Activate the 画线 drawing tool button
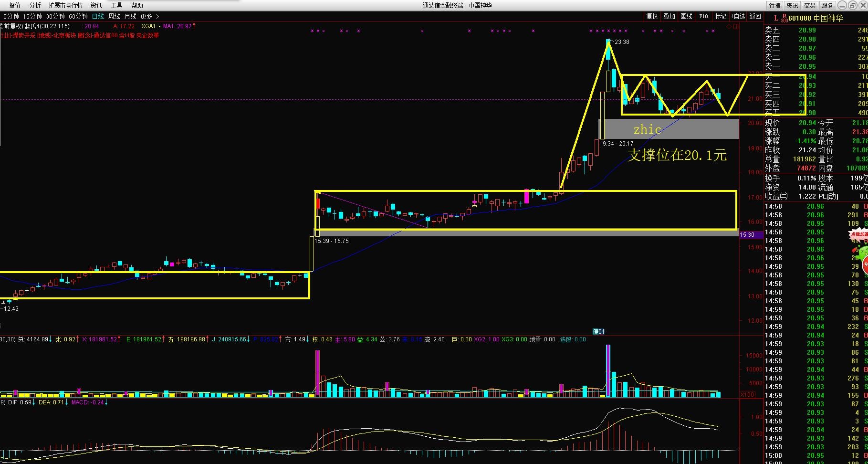Screen dimensions: 868x464 click(x=686, y=16)
